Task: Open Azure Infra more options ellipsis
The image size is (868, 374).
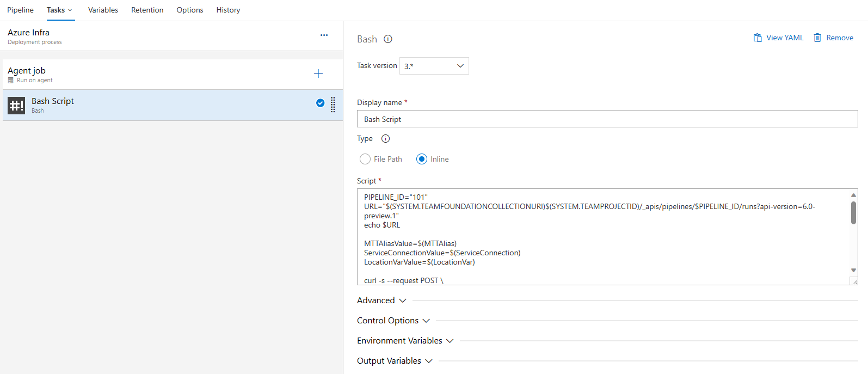Action: click(324, 35)
